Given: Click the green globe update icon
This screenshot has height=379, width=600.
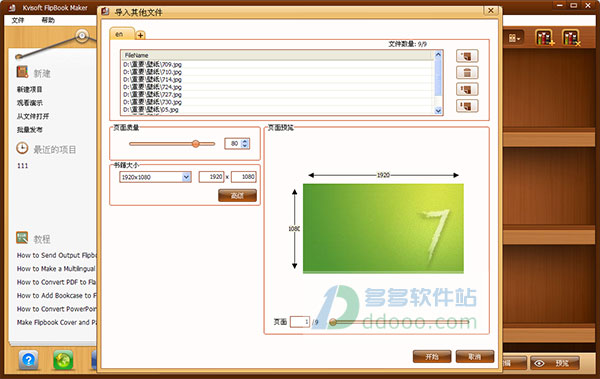Looking at the screenshot, I should click(63, 360).
